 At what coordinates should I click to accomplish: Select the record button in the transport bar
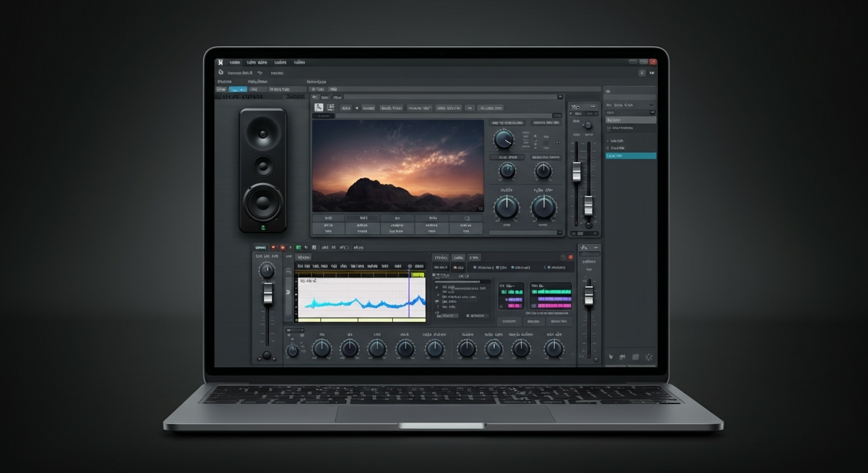[x=282, y=247]
